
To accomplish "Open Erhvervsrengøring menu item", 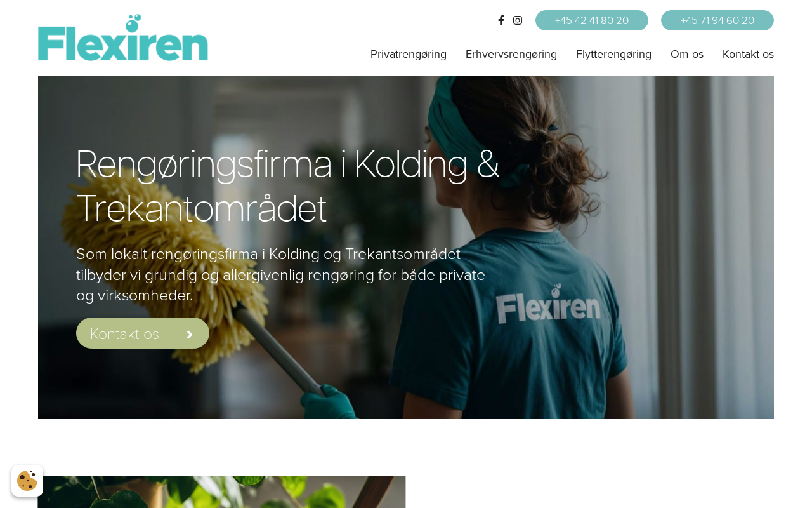I will (x=511, y=54).
